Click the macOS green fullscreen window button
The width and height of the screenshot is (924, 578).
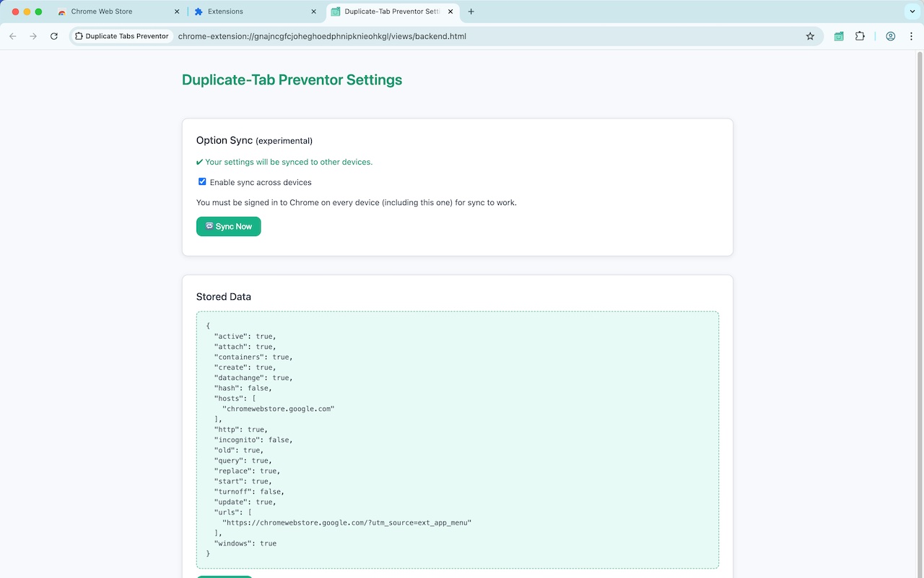click(x=38, y=12)
